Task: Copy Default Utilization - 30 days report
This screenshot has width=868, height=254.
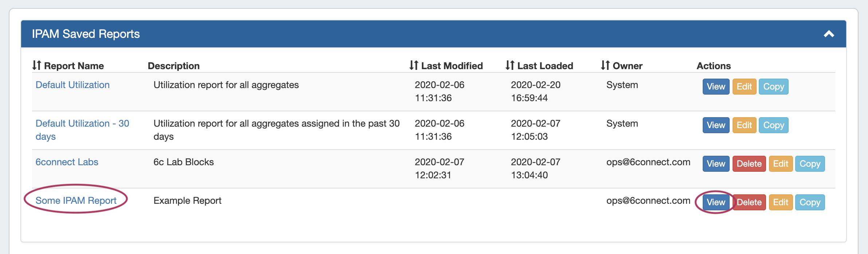Action: [x=773, y=125]
